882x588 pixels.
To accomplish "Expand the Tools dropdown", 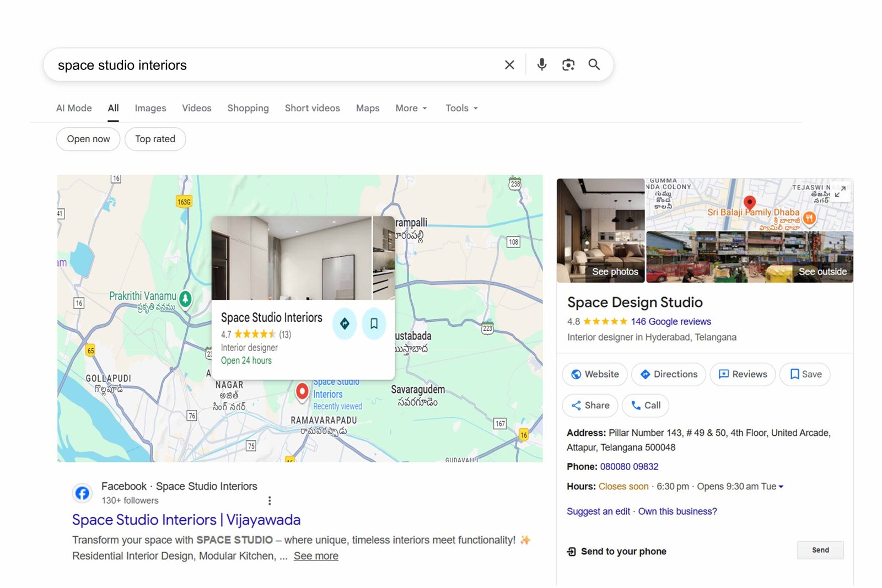I will (x=461, y=108).
